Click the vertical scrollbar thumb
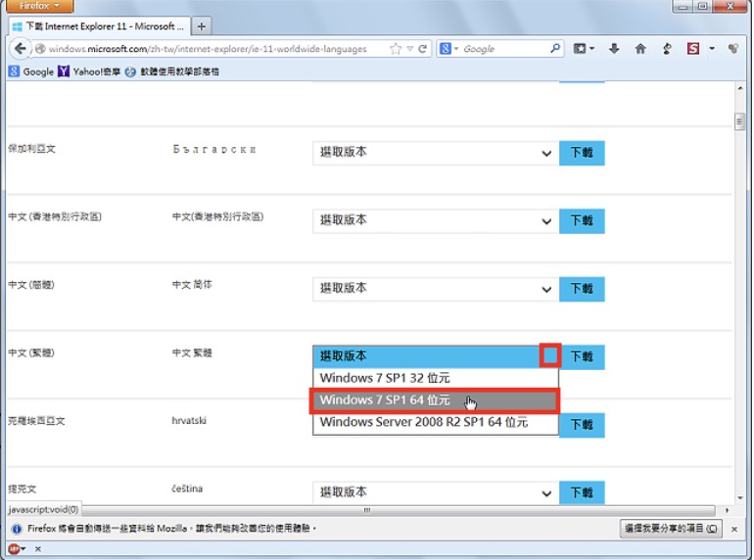The width and height of the screenshot is (754, 560). click(x=739, y=121)
